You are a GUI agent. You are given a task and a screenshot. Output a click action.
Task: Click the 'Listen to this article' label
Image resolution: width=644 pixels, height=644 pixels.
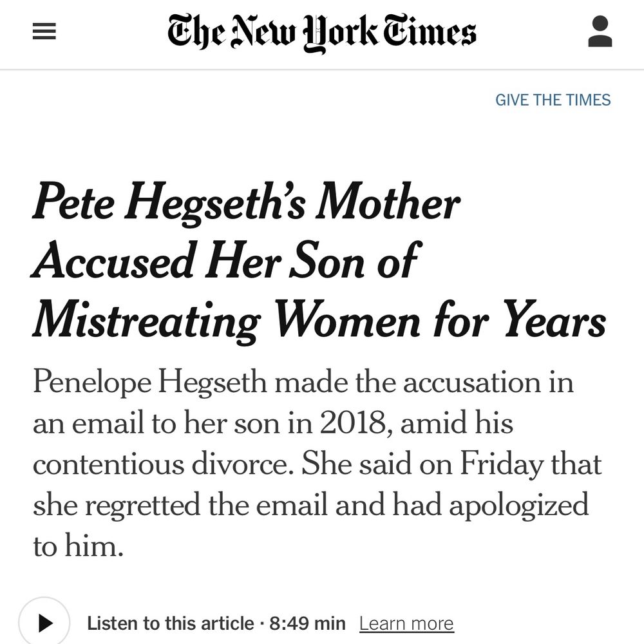coord(170,623)
